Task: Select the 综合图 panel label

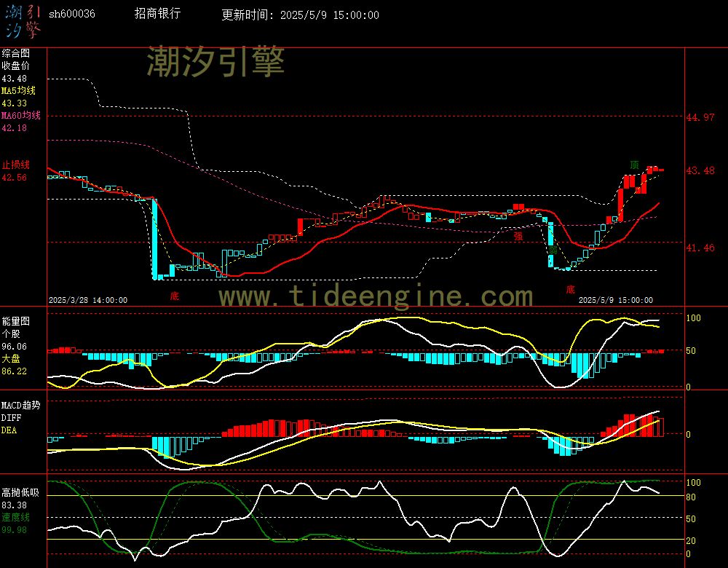Action: point(15,53)
